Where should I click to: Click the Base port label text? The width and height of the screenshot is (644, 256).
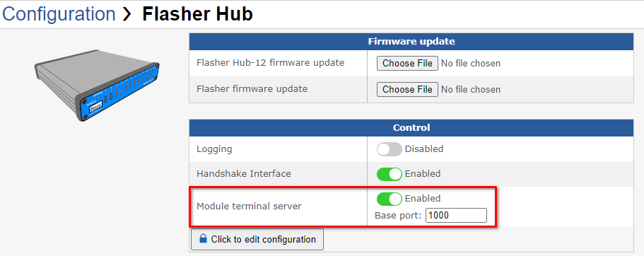[399, 215]
